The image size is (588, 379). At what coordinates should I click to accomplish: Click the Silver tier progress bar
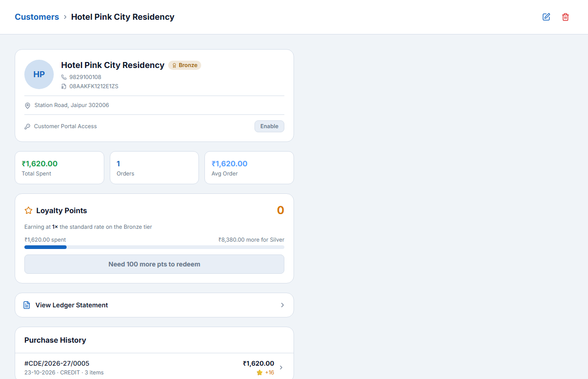tap(154, 247)
